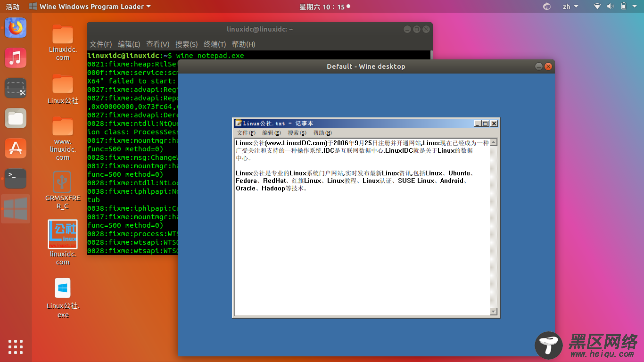Select the Terminal icon in dock

pos(16,179)
